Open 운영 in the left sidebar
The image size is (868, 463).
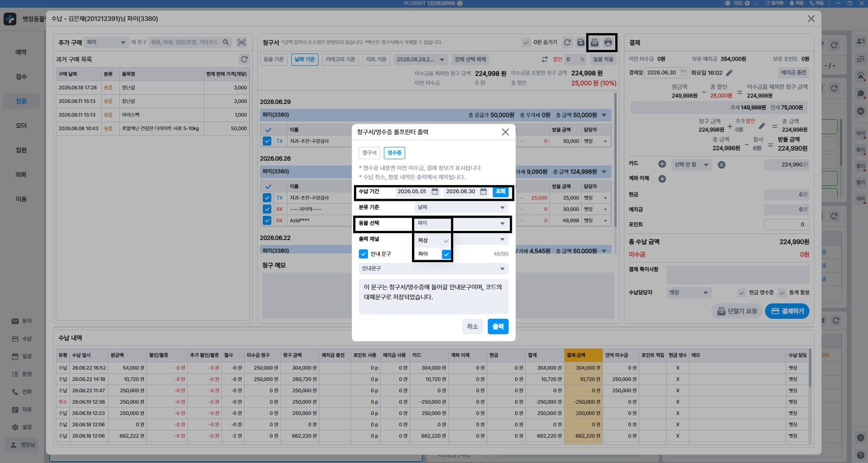pos(21,374)
